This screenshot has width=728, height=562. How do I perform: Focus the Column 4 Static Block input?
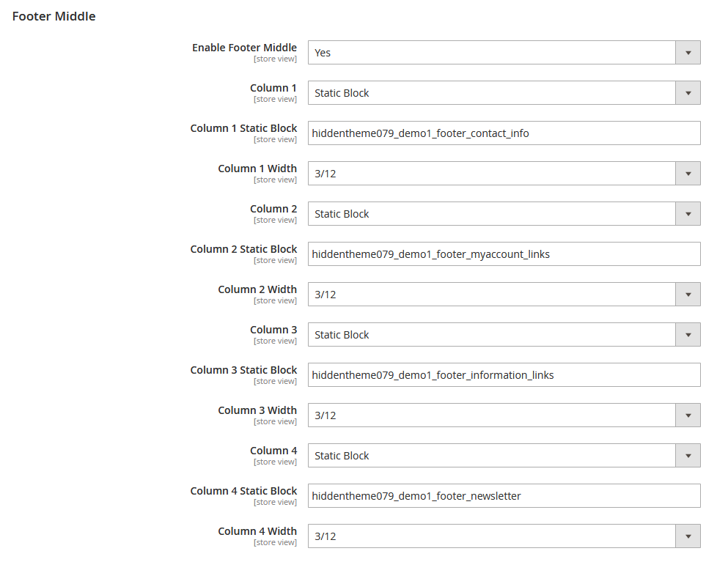click(x=504, y=496)
